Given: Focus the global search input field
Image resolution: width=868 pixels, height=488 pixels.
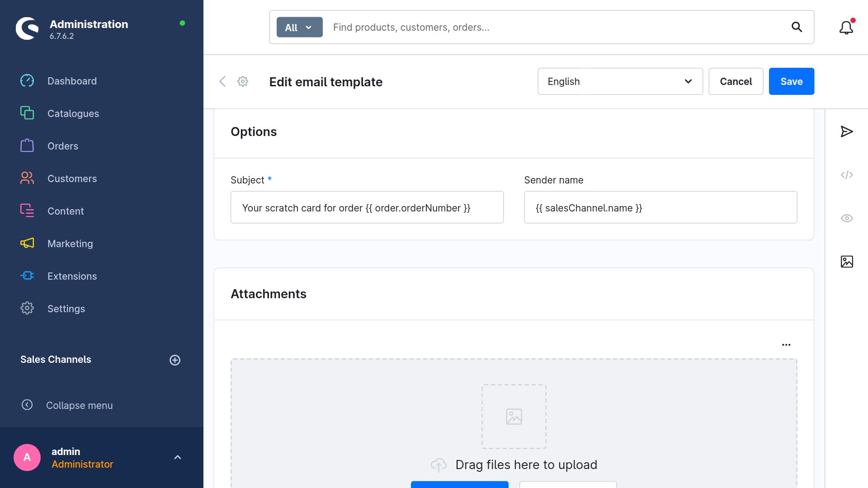Looking at the screenshot, I should [x=556, y=27].
